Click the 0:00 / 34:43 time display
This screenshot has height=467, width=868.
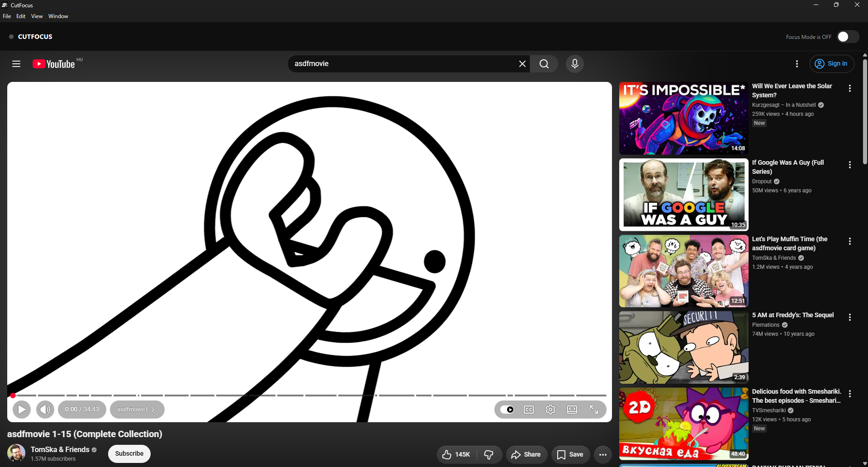[82, 410]
